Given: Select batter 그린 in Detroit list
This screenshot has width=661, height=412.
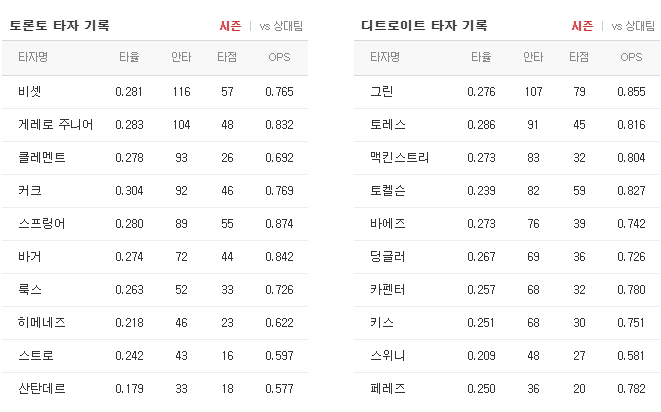Looking at the screenshot, I should [x=382, y=92].
